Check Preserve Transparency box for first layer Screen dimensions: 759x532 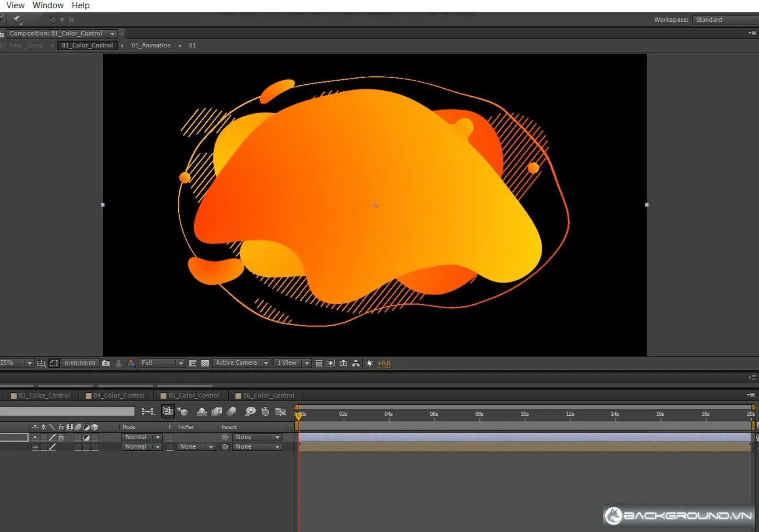click(x=170, y=437)
